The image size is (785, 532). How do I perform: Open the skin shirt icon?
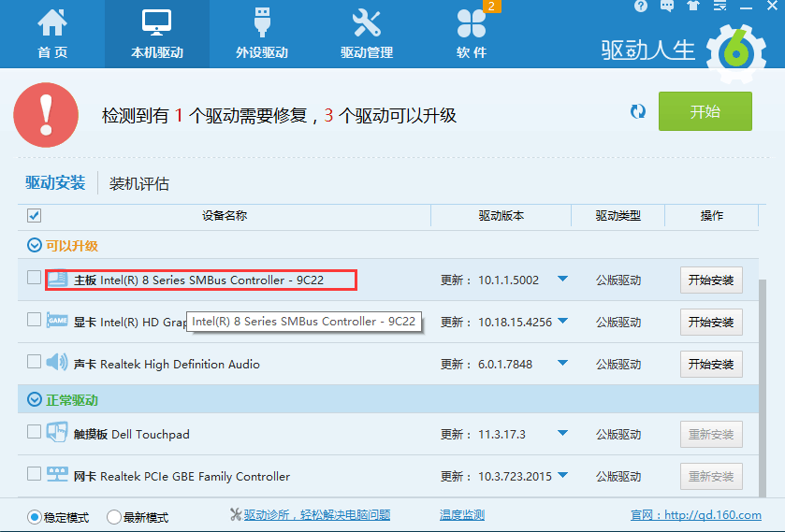693,6
